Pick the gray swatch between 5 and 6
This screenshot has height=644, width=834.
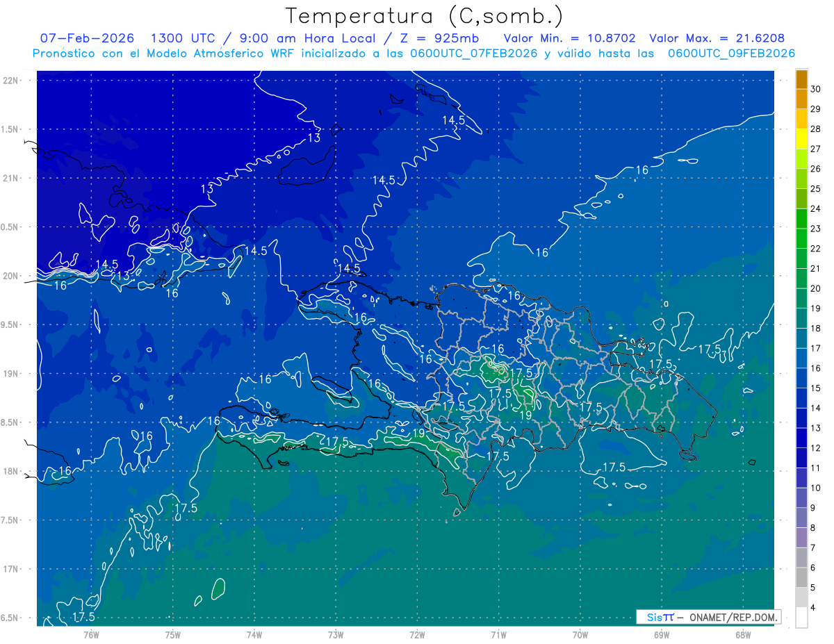click(801, 577)
